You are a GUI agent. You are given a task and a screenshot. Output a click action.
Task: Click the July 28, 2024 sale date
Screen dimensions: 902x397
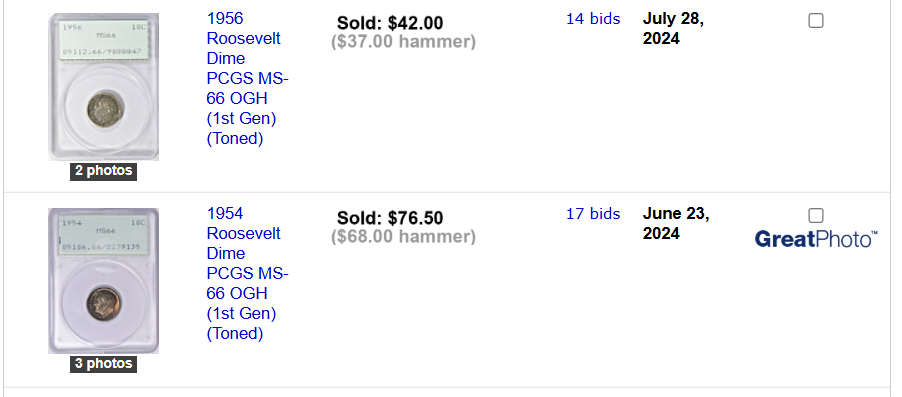(673, 28)
